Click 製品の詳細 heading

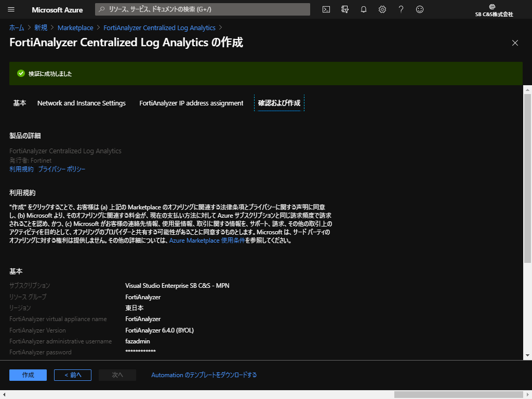[25, 136]
